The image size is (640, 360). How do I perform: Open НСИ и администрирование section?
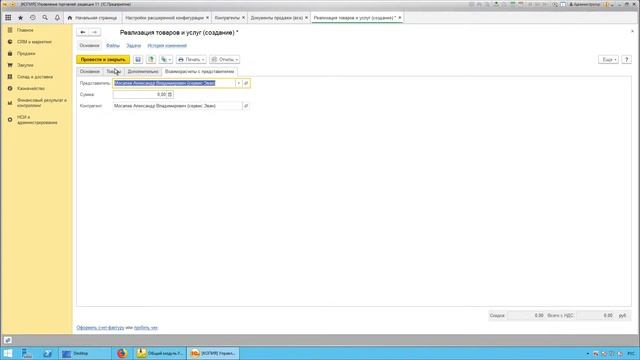(x=37, y=120)
